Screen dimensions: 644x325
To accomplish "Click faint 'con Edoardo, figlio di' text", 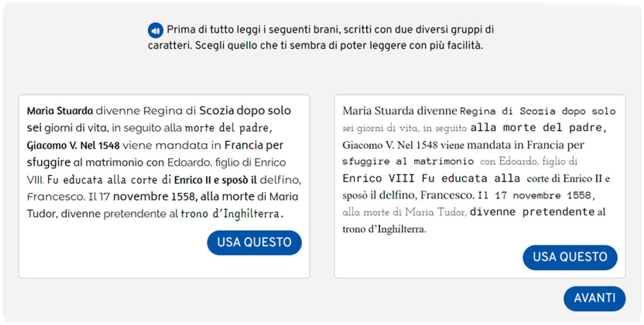I will (x=529, y=162).
